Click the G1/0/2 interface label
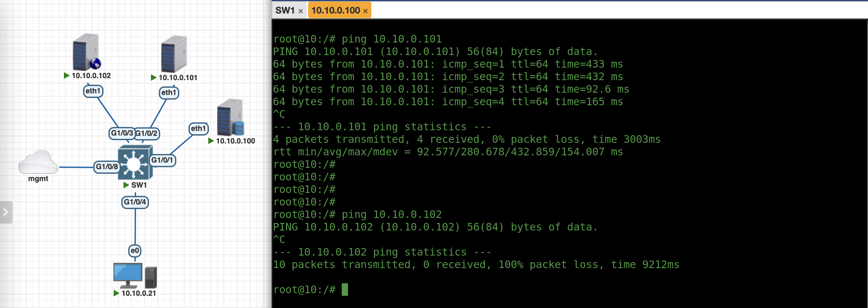Viewport: 868px width, 308px height. coord(147,134)
